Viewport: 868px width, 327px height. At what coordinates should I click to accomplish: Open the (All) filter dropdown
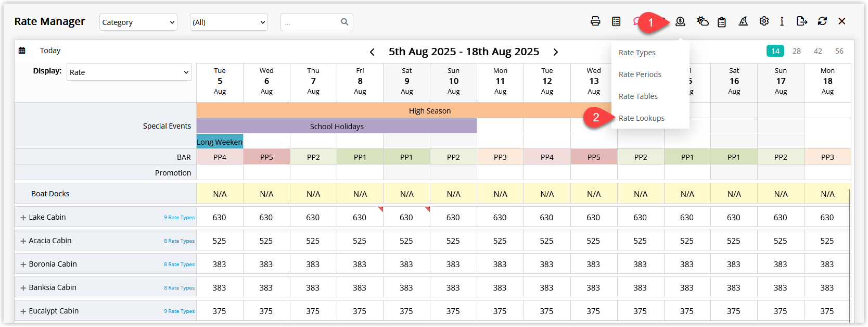click(229, 22)
